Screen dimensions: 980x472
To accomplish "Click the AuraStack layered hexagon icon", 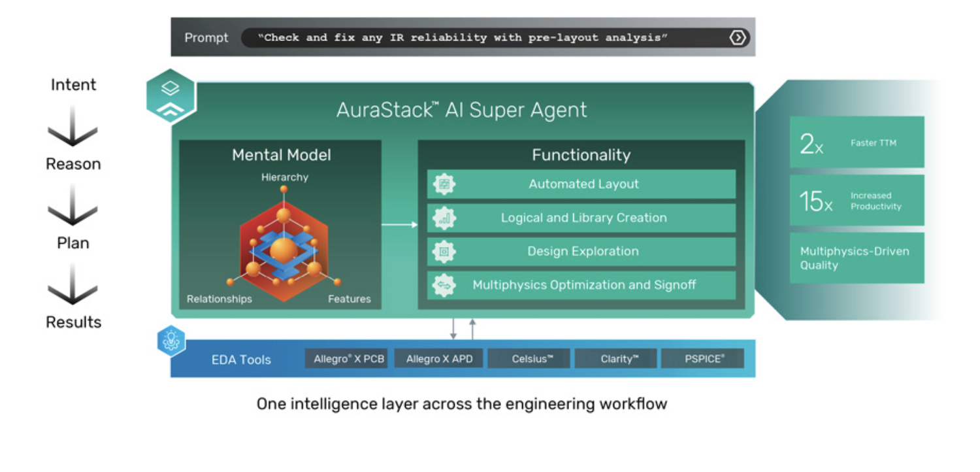I will point(171,95).
